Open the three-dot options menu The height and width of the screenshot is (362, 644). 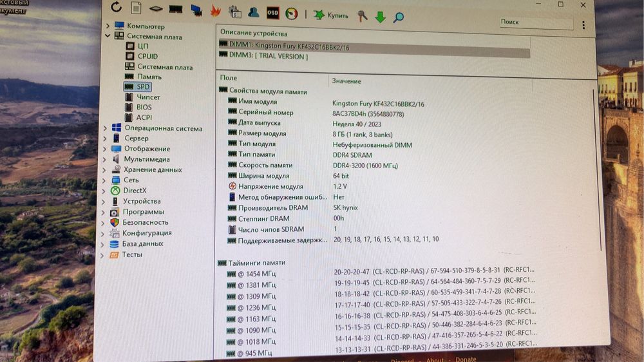(x=583, y=25)
